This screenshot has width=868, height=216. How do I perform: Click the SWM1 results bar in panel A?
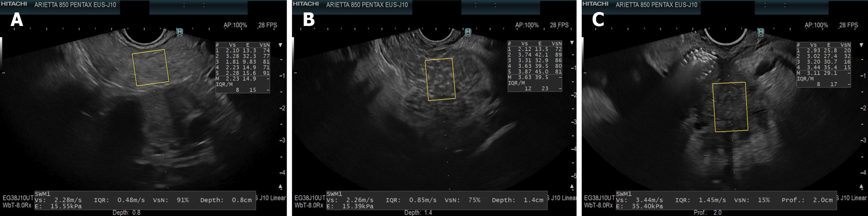[x=145, y=200]
